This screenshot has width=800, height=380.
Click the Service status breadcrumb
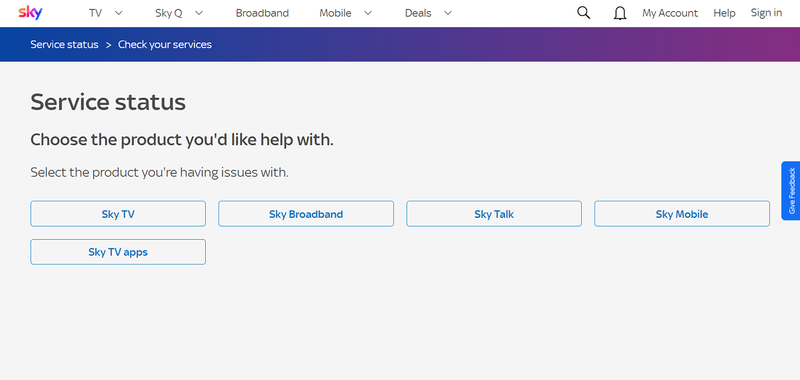(64, 44)
